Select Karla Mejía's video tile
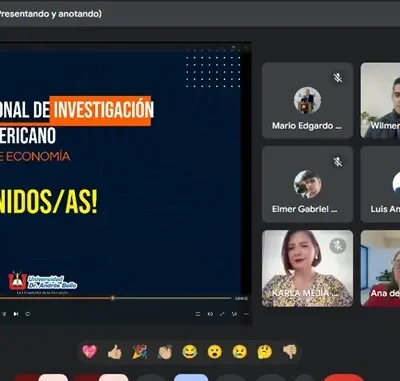400x381 pixels. pyautogui.click(x=307, y=268)
